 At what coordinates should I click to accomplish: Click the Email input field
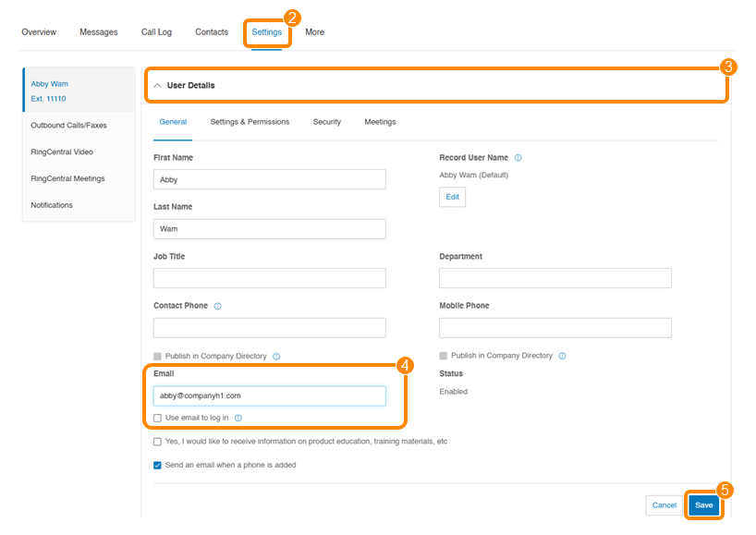[269, 395]
